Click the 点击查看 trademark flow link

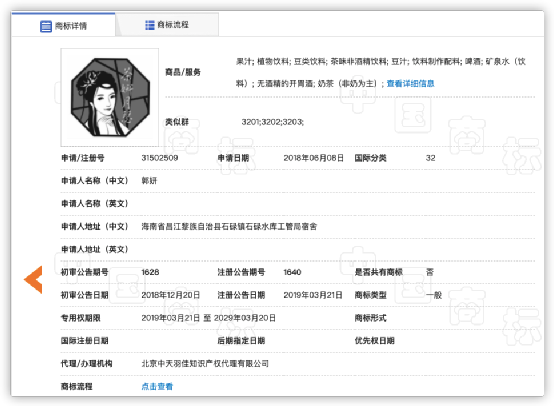tap(157, 386)
